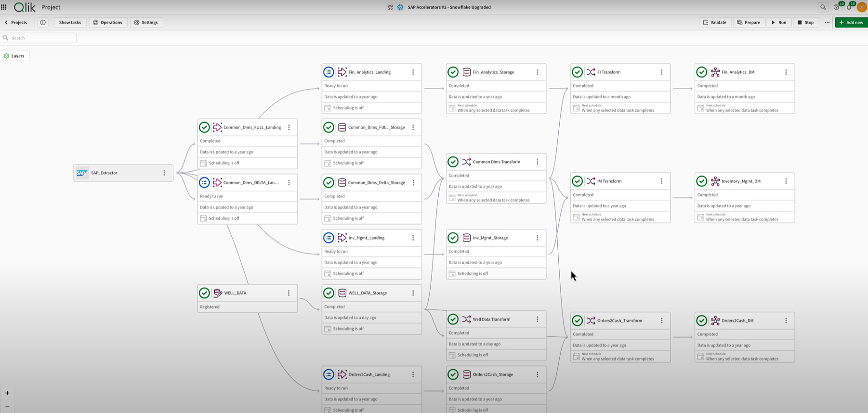Open SAP_Extractor options menu
The width and height of the screenshot is (868, 413).
pyautogui.click(x=164, y=173)
